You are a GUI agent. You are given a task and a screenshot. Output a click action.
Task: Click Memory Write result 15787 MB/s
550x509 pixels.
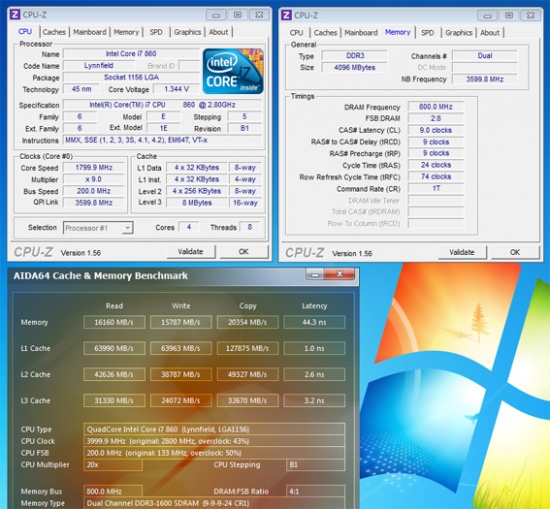point(181,322)
